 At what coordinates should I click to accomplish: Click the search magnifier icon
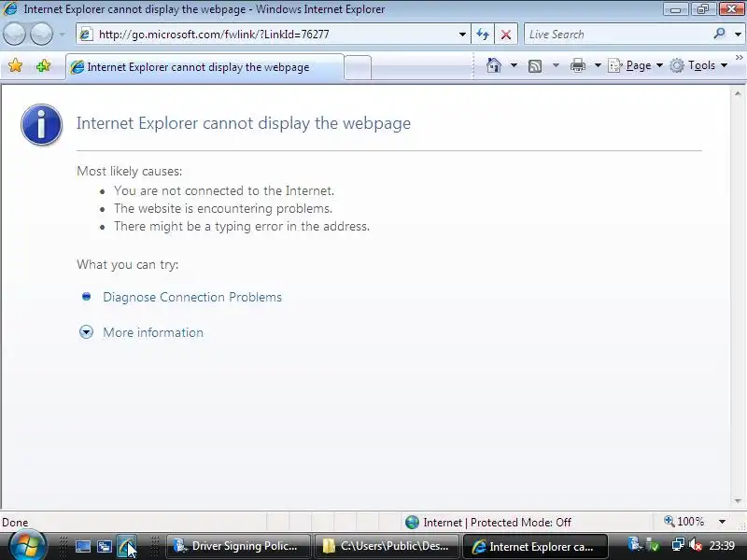point(719,34)
